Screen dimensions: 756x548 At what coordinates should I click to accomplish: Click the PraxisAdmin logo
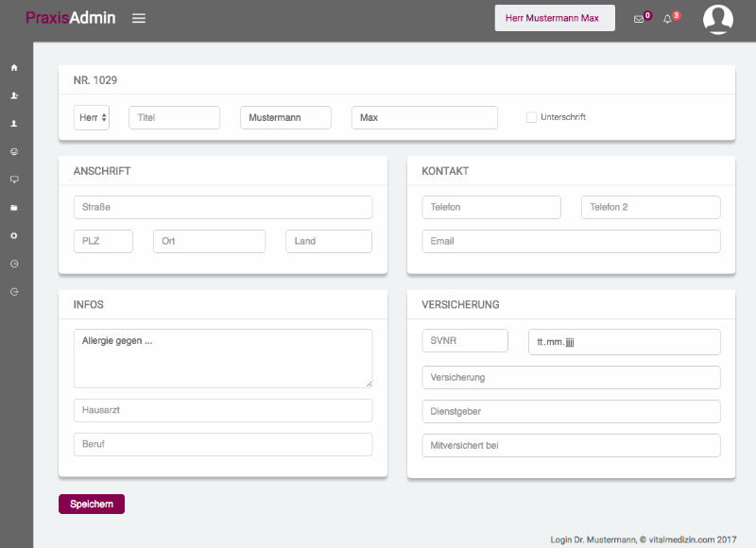pyautogui.click(x=70, y=18)
